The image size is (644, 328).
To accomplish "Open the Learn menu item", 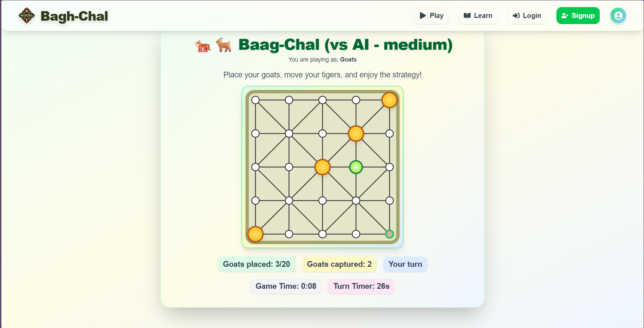I will pyautogui.click(x=478, y=16).
